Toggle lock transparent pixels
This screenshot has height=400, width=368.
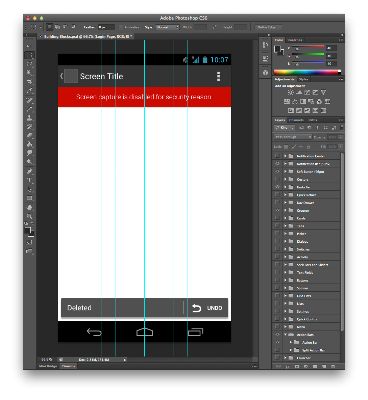point(286,147)
